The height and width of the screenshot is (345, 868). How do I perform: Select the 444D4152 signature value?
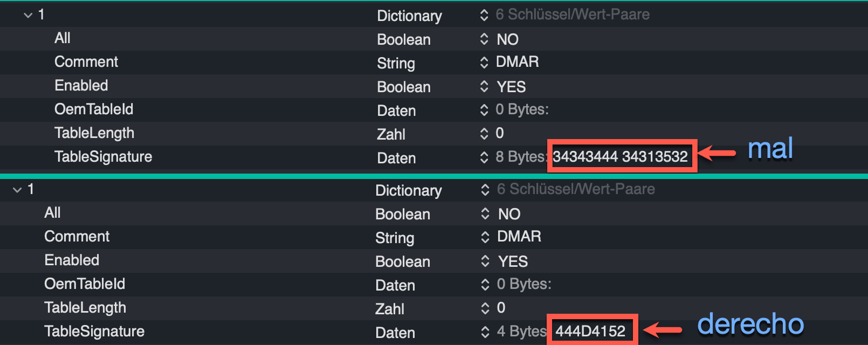[x=590, y=332]
